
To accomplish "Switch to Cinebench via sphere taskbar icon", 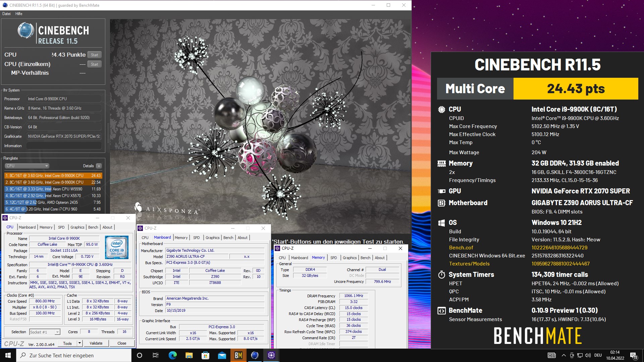I will tap(255, 355).
